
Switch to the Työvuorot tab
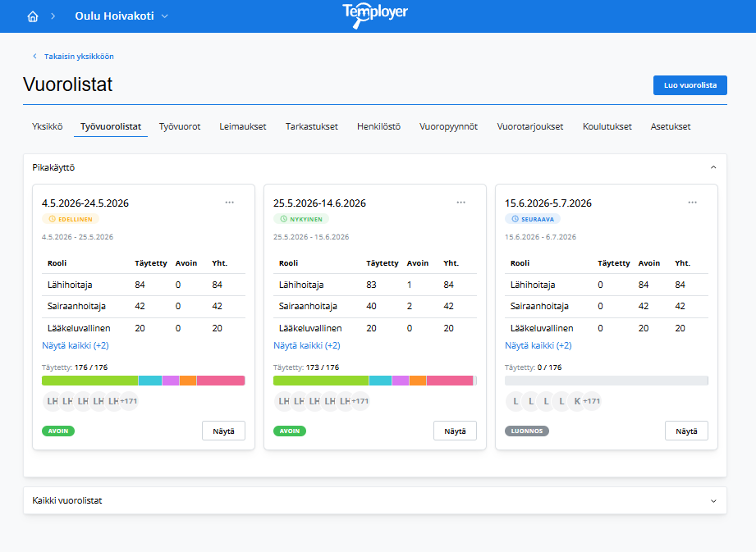point(180,126)
